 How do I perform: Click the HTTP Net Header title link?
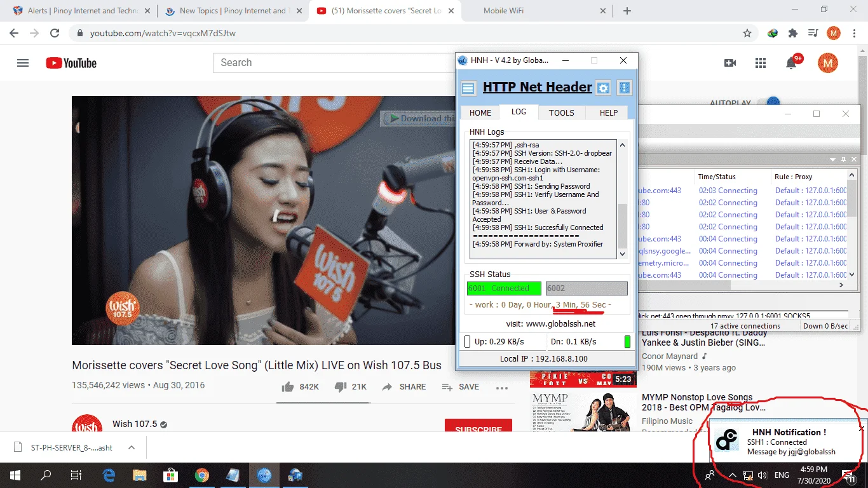(x=538, y=87)
